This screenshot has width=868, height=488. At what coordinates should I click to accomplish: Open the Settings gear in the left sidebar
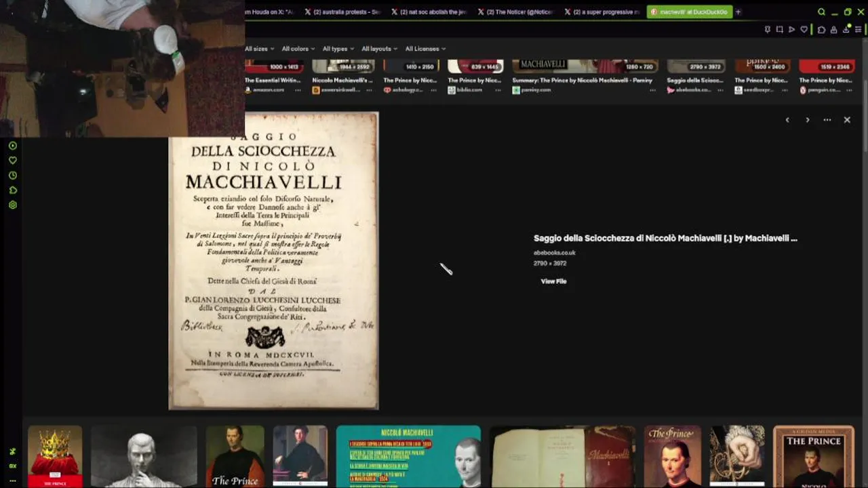click(x=12, y=205)
